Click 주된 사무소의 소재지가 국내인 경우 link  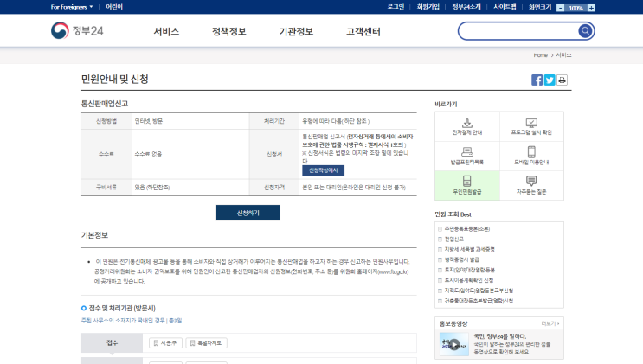[x=132, y=321]
